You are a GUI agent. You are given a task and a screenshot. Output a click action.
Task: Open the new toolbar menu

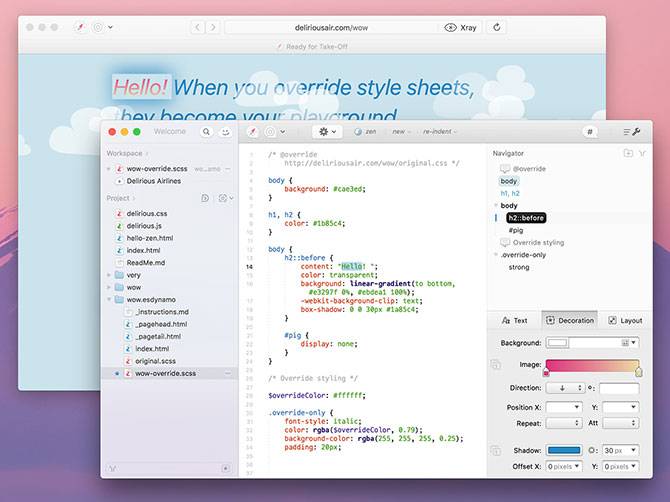(x=401, y=132)
